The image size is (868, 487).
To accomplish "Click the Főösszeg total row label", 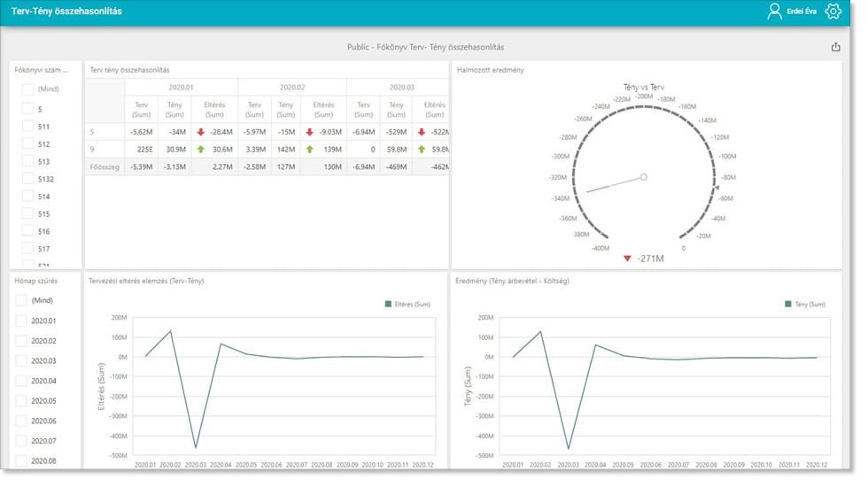I will (x=105, y=166).
